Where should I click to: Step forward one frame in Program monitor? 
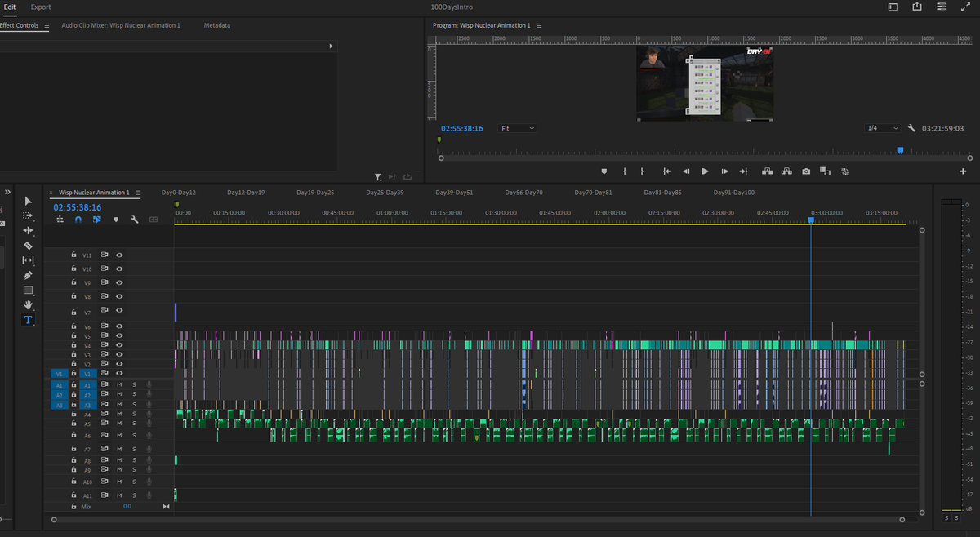tap(724, 171)
